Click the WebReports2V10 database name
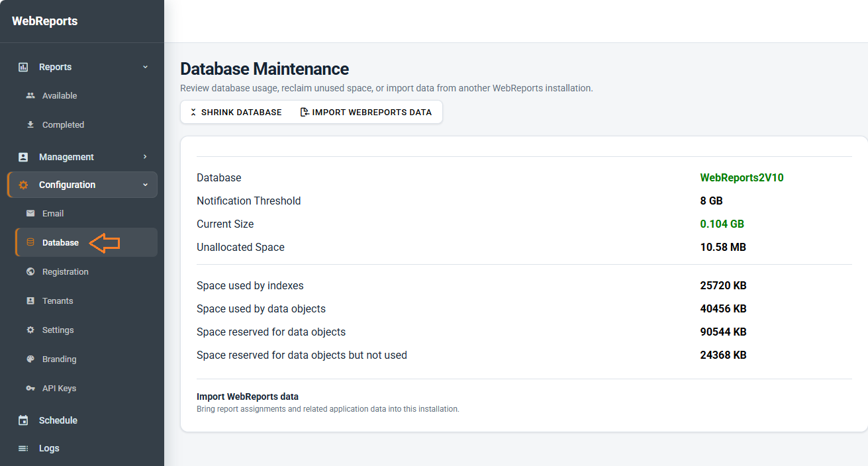Image resolution: width=868 pixels, height=466 pixels. tap(742, 177)
